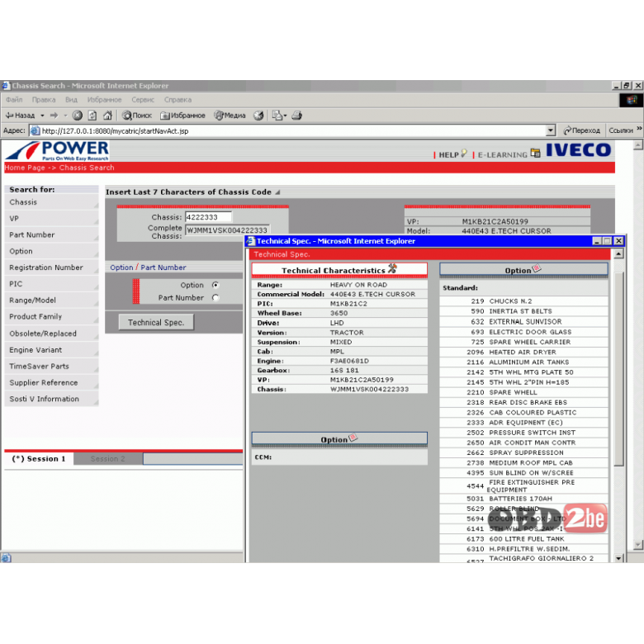
Task: Click the Option link above radio buttons
Action: coord(121,268)
